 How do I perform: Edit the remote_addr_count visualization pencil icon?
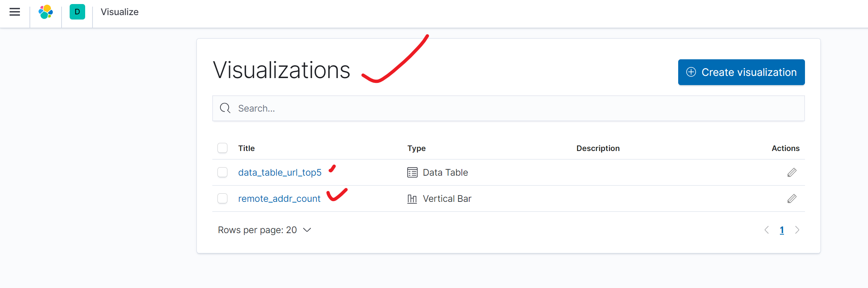pyautogui.click(x=792, y=199)
